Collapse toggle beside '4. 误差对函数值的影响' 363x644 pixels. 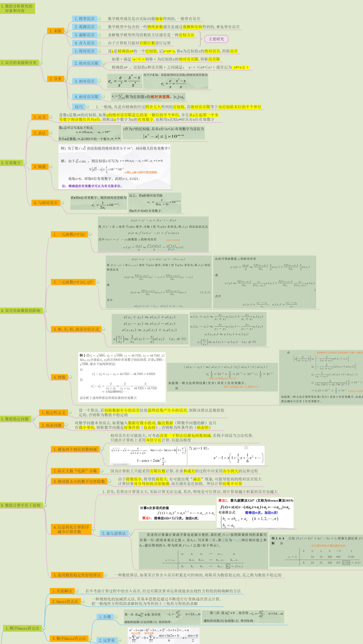click(x=45, y=311)
